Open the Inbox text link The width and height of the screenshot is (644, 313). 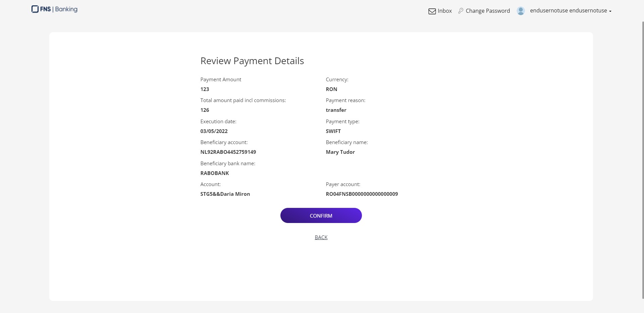(444, 11)
